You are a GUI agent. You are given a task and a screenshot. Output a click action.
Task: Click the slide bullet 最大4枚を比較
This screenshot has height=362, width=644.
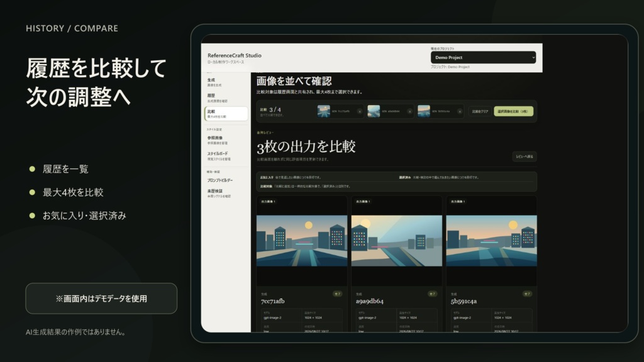tap(73, 192)
